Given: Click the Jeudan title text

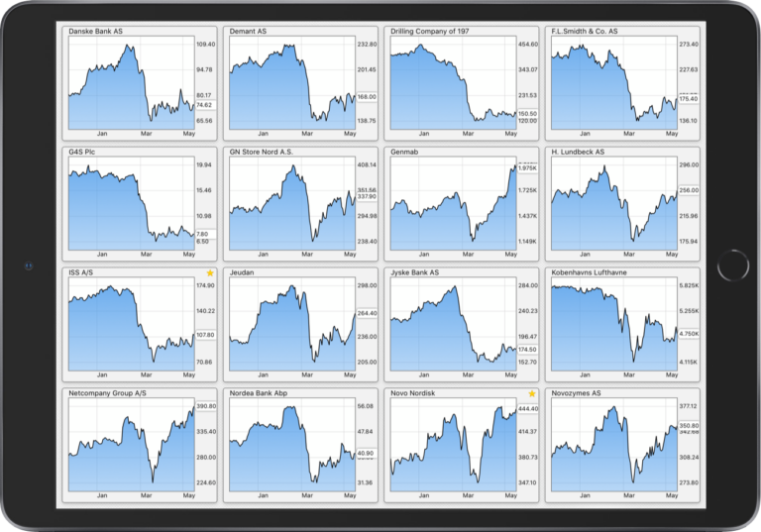Looking at the screenshot, I should tap(242, 272).
